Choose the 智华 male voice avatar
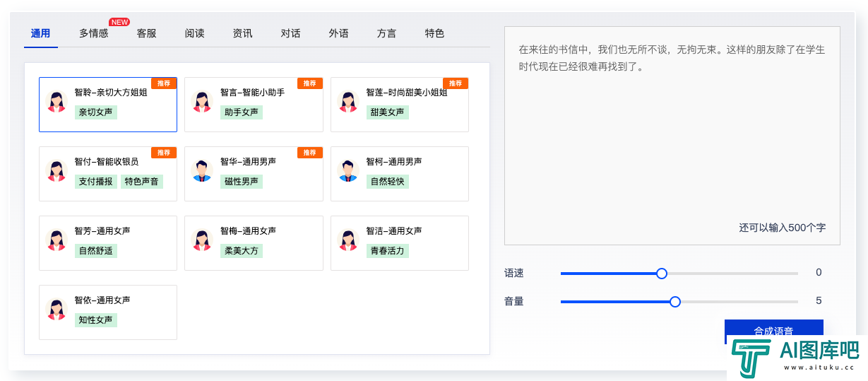 pyautogui.click(x=202, y=170)
